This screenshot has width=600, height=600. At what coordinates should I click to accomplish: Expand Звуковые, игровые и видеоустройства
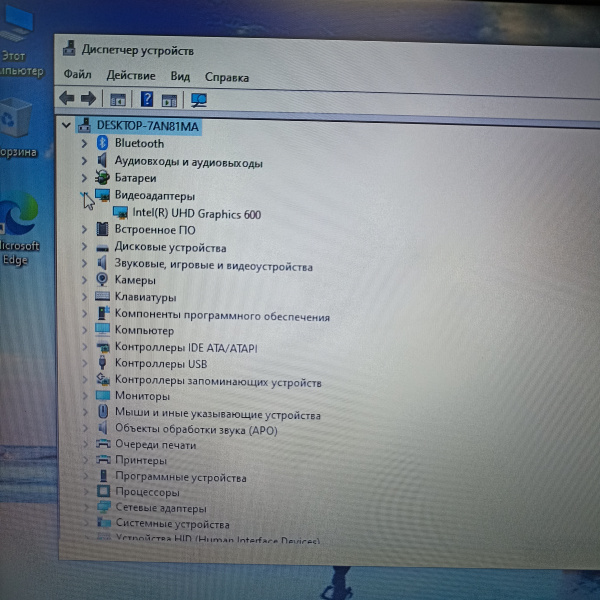[85, 263]
